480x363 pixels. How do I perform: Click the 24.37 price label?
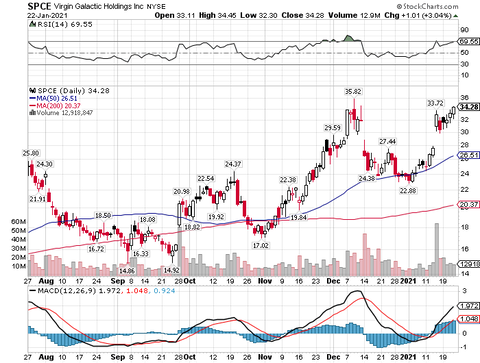(233, 164)
